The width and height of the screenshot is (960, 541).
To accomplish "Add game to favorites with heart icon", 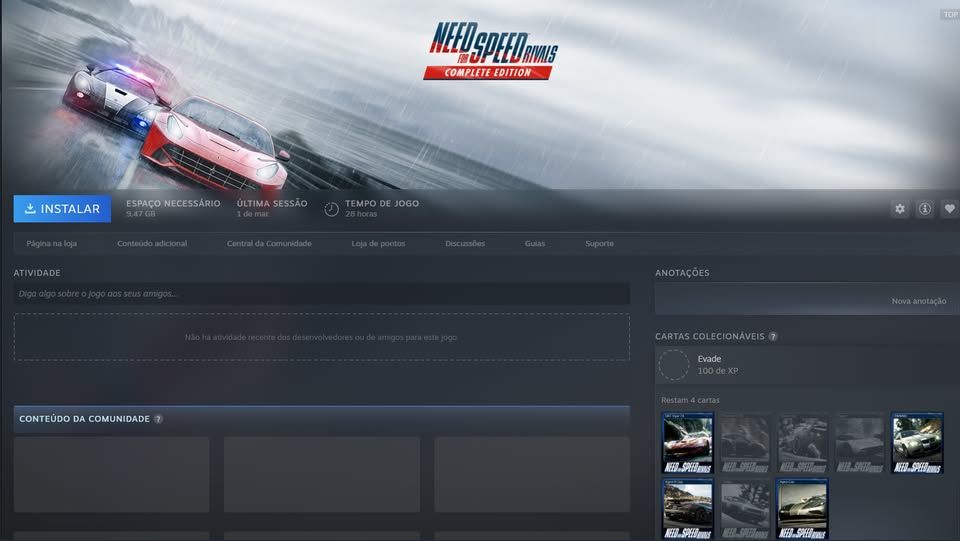I will coord(950,209).
